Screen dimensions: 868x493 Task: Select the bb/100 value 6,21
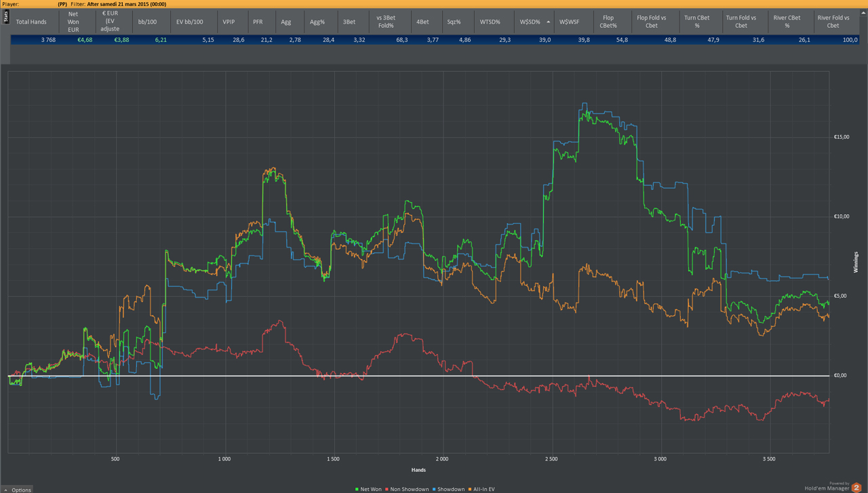161,40
